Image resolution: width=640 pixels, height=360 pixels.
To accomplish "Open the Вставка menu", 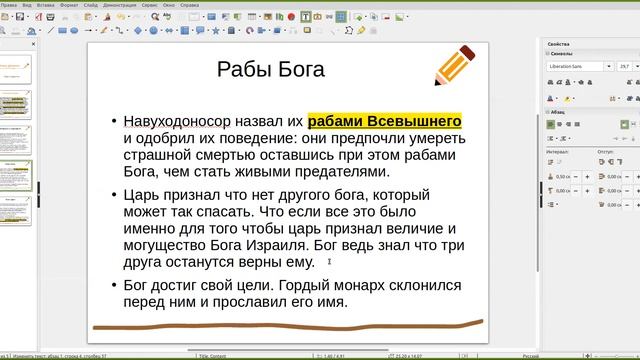I will (45, 5).
